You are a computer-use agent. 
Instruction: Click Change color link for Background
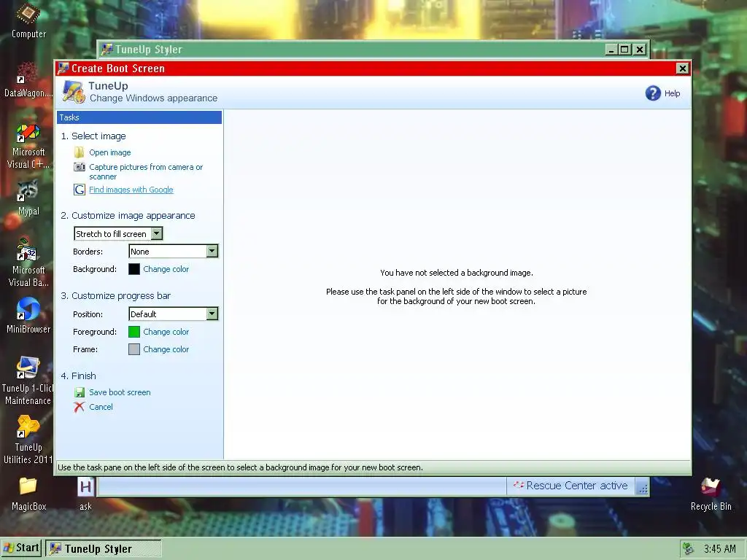[x=166, y=269]
